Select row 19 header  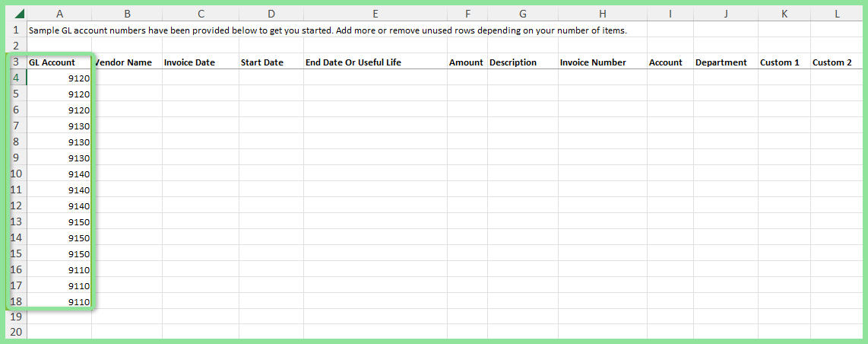[16, 317]
